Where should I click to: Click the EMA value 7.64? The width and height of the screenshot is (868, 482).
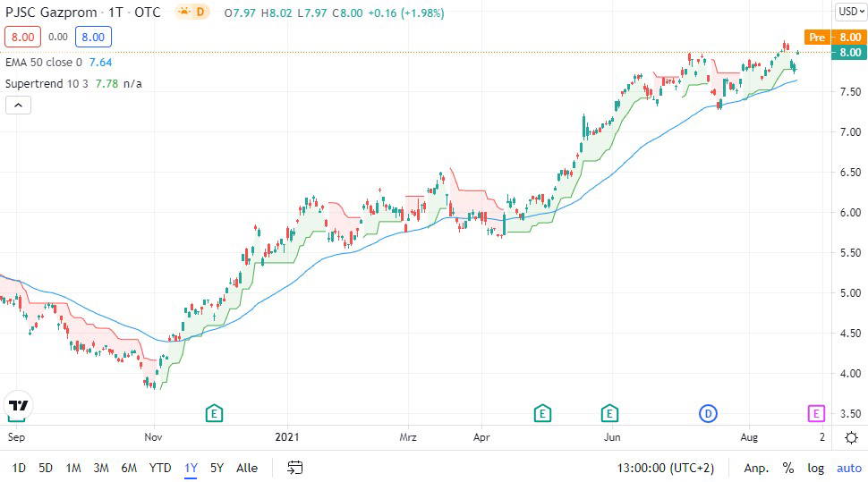pos(101,62)
